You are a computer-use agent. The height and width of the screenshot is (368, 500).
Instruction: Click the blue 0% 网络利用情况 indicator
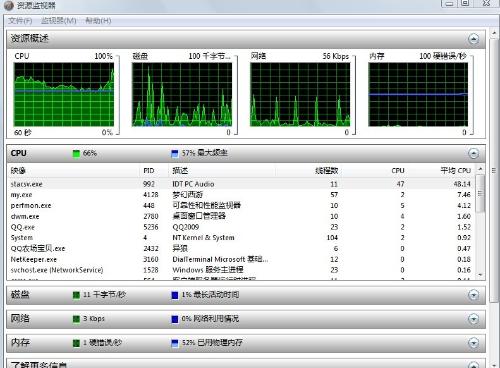tap(175, 319)
